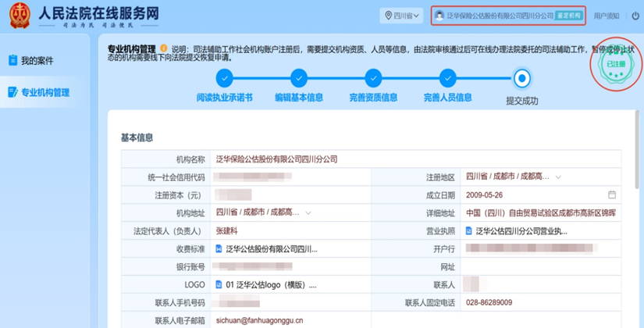Click the 提交成功 step circle

[522, 78]
